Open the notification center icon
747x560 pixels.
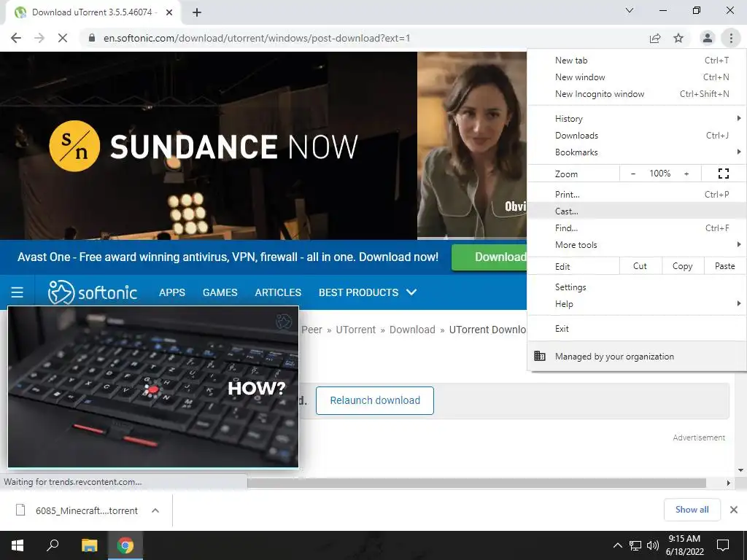click(723, 545)
